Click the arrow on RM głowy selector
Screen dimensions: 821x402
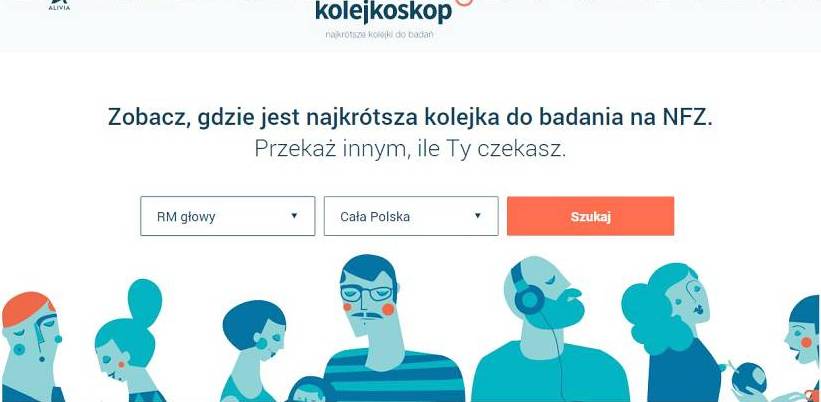tap(294, 216)
